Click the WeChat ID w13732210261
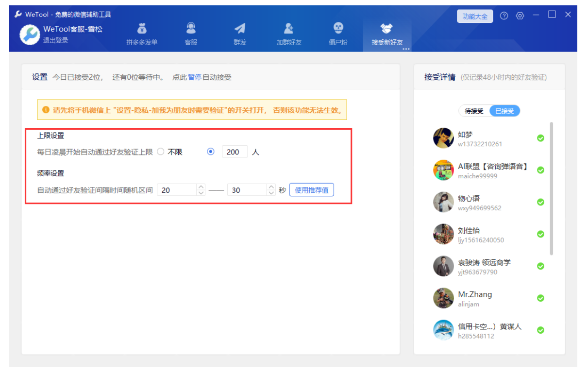 point(480,144)
